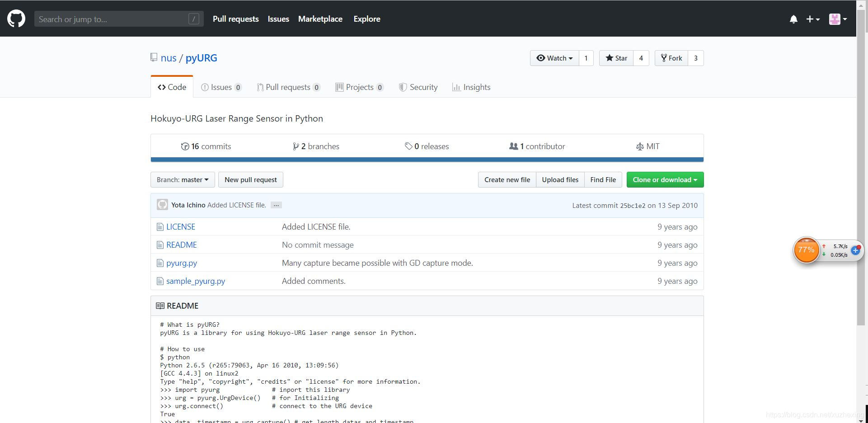
Task: Click blue plus icon on speed widget
Action: 855,250
